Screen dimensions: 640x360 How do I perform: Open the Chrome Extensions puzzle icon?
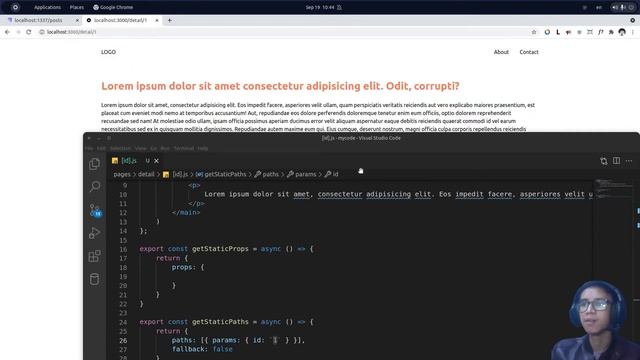tap(611, 32)
